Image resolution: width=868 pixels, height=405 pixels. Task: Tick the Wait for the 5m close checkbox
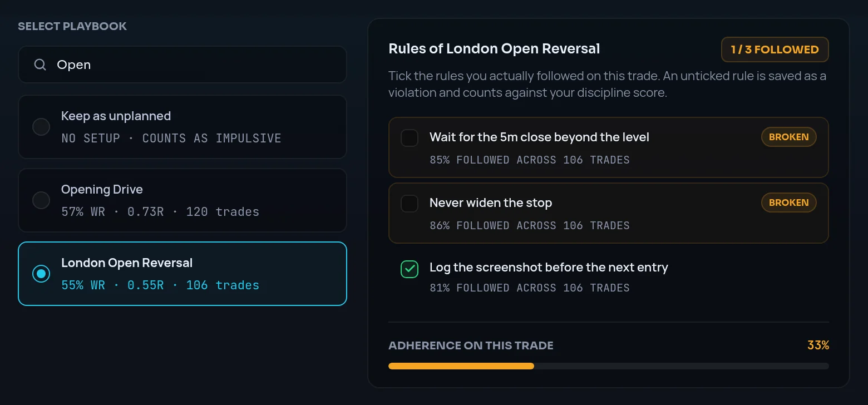click(x=410, y=137)
